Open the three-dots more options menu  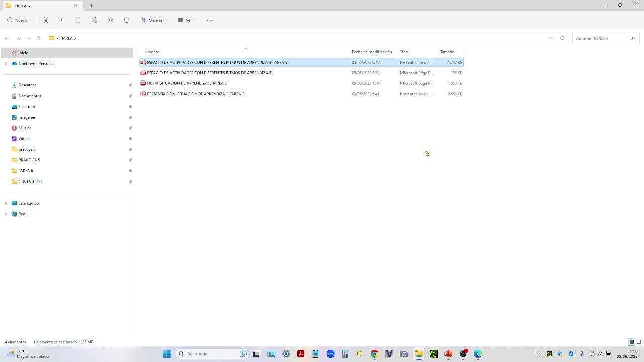(x=210, y=20)
